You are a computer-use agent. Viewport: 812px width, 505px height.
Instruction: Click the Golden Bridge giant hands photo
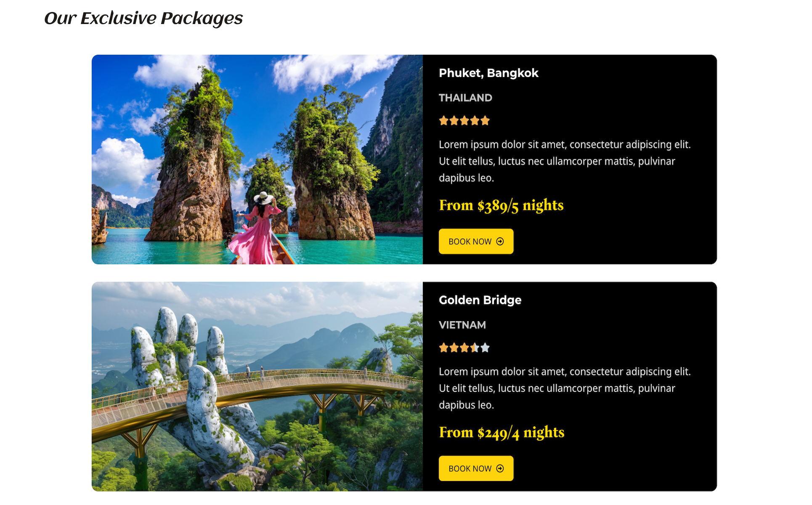point(257,386)
